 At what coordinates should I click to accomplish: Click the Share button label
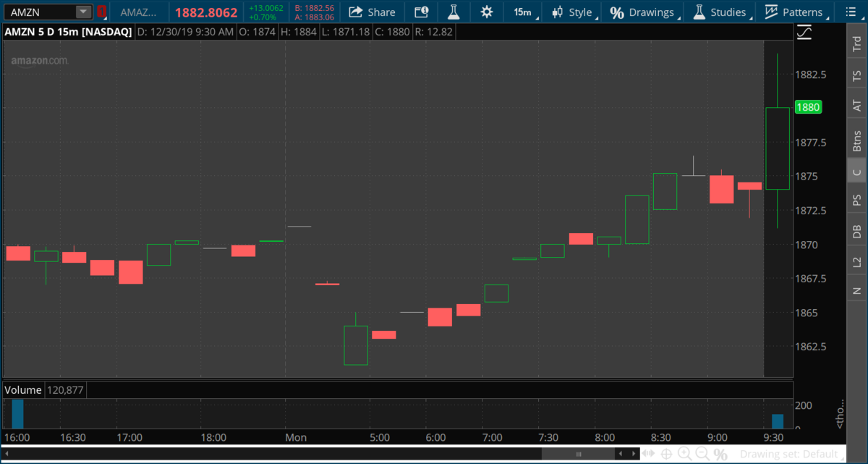381,12
